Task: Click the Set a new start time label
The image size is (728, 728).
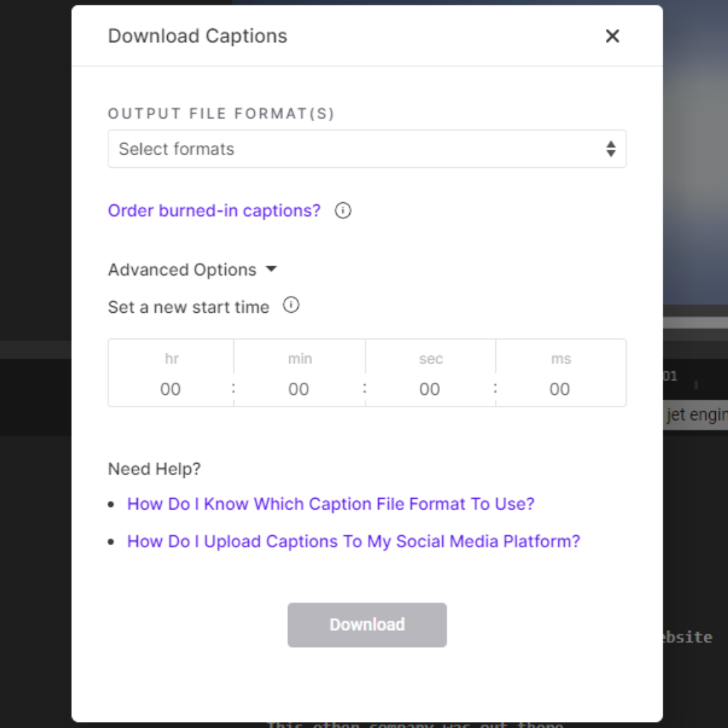Action: (x=189, y=307)
